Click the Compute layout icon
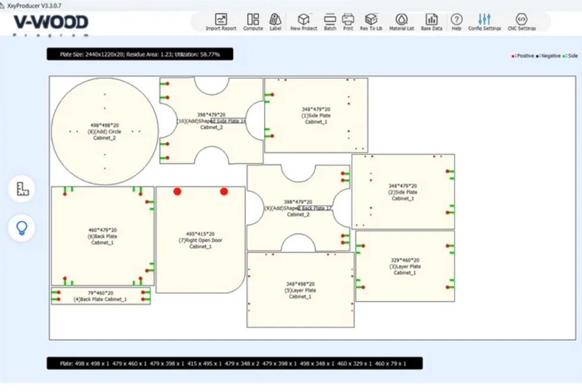 click(x=253, y=21)
